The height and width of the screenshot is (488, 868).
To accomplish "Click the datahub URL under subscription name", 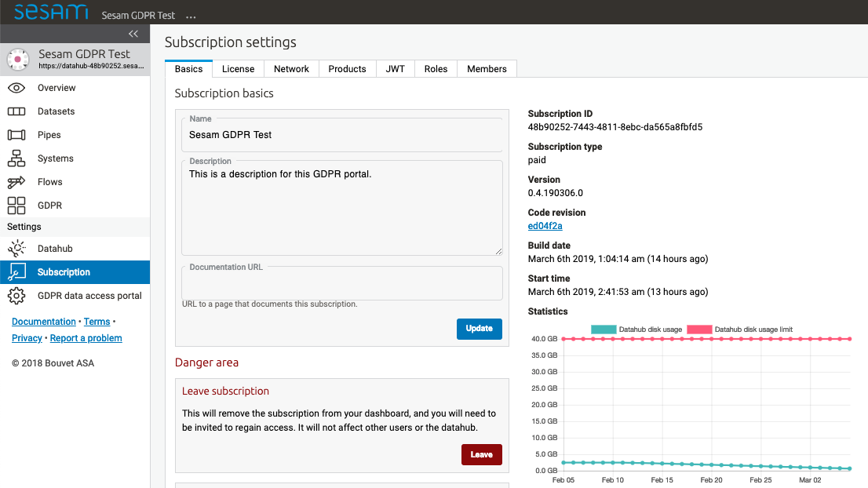I will (91, 66).
